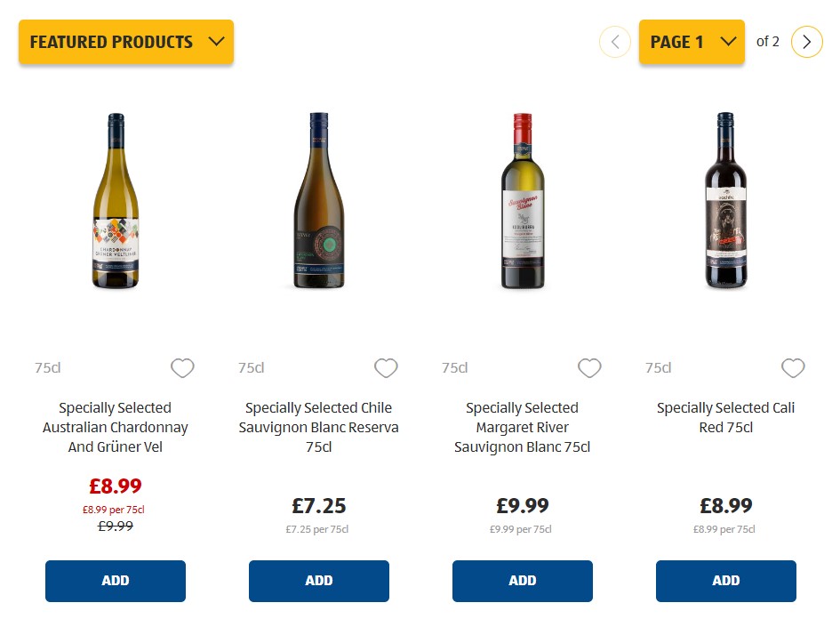
Task: Click the Specially Selected Cali Red title
Action: 725,417
